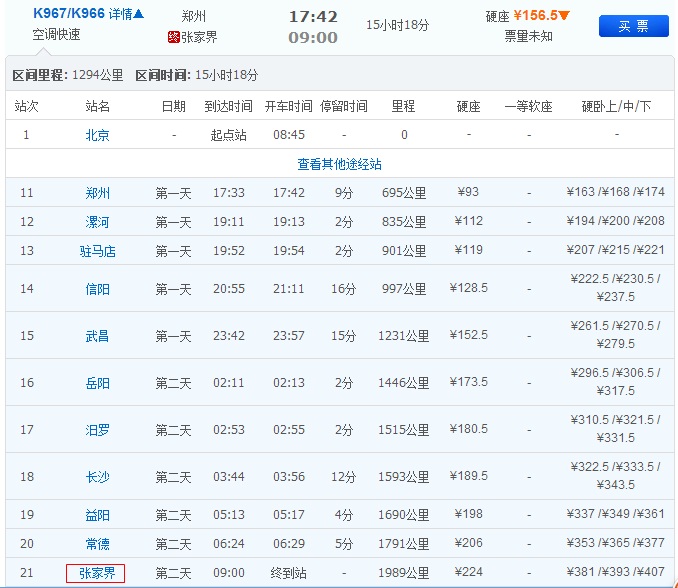
Task: Open the 长沙 station link
Action: click(98, 477)
